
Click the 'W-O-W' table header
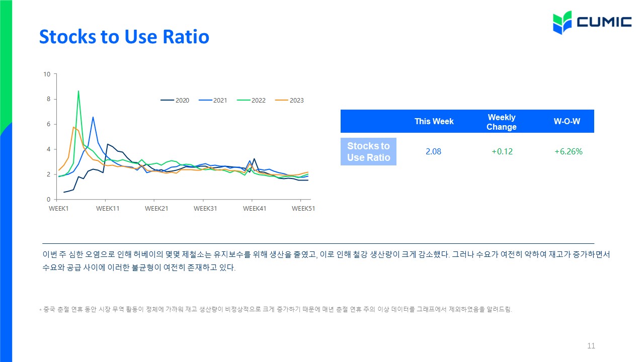tap(567, 121)
